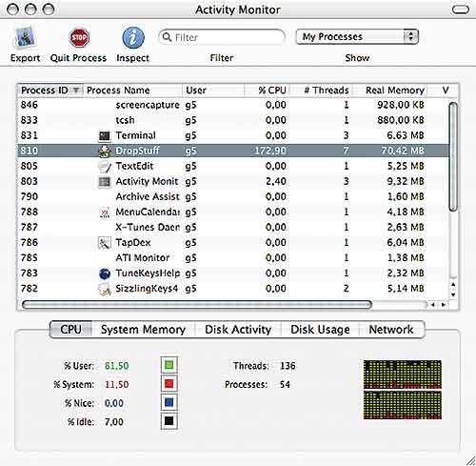Click the toolbar toggle pill button in title bar
The width and height of the screenshot is (476, 466).
point(461,10)
